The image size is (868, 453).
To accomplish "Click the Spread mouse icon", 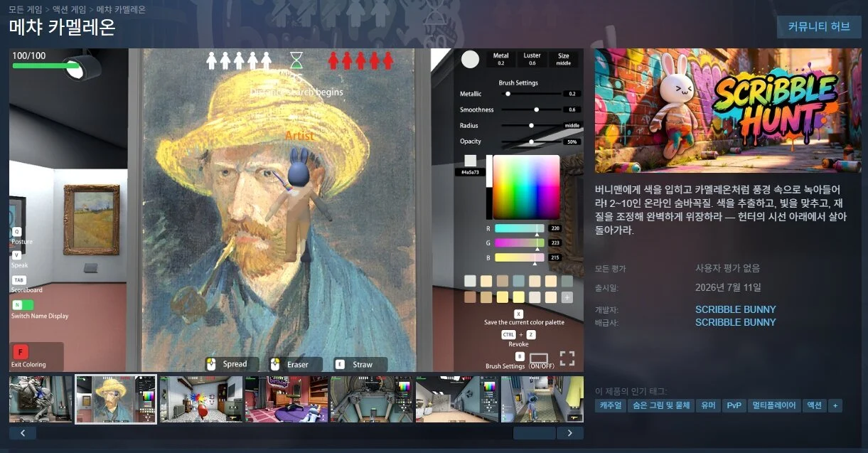I will pyautogui.click(x=210, y=364).
